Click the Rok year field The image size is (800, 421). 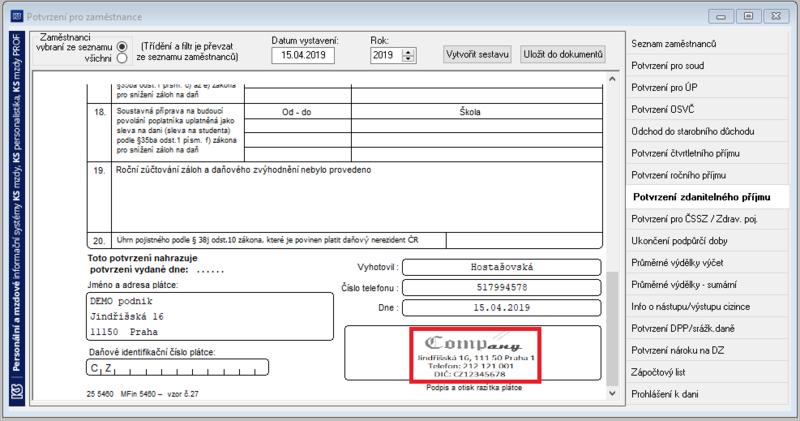pyautogui.click(x=387, y=55)
